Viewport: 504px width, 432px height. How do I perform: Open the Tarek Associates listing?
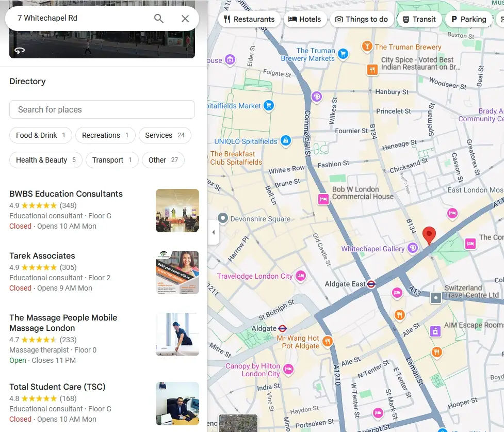[42, 256]
